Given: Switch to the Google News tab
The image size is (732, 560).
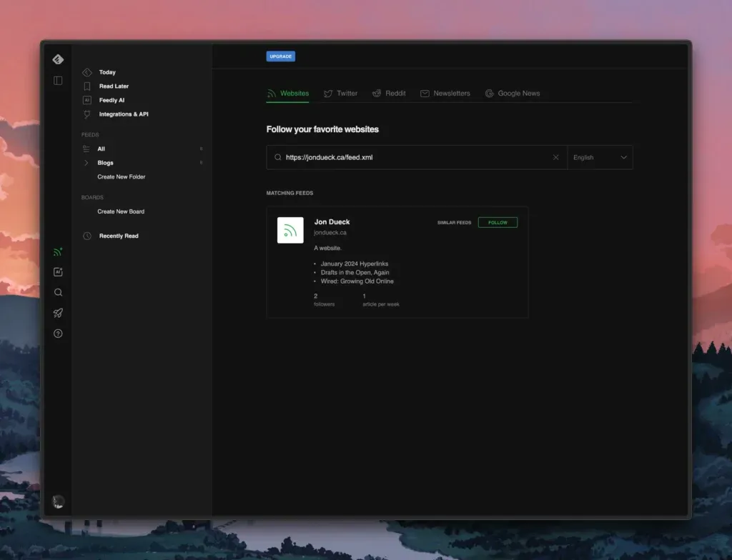Looking at the screenshot, I should pos(512,94).
